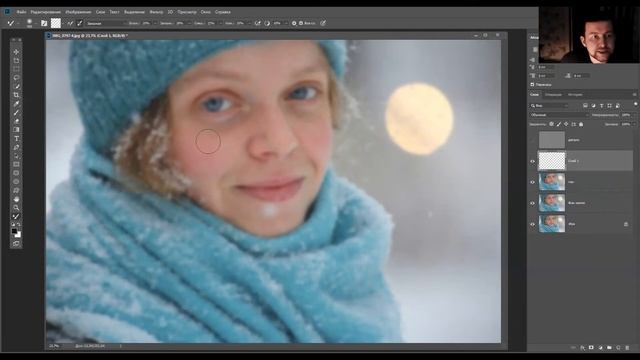Viewport: 640px width, 360px height.
Task: Select the Move tool
Action: point(16,52)
